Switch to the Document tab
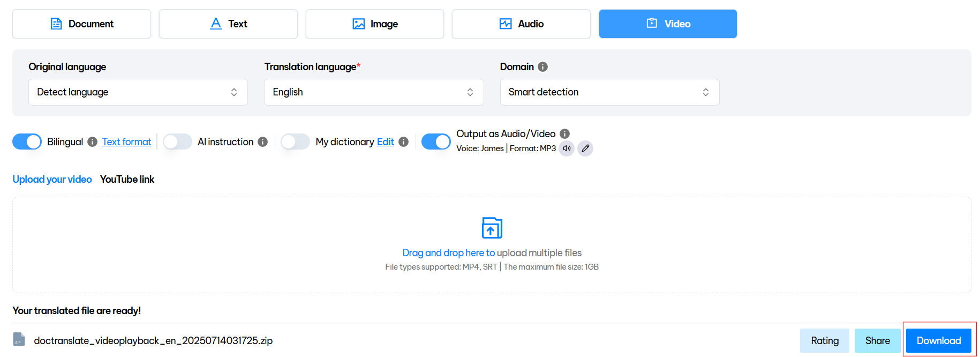The width and height of the screenshot is (980, 357). coord(81,24)
